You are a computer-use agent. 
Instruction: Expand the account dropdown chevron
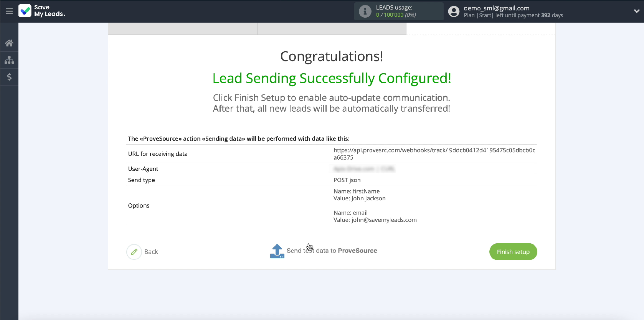[637, 11]
